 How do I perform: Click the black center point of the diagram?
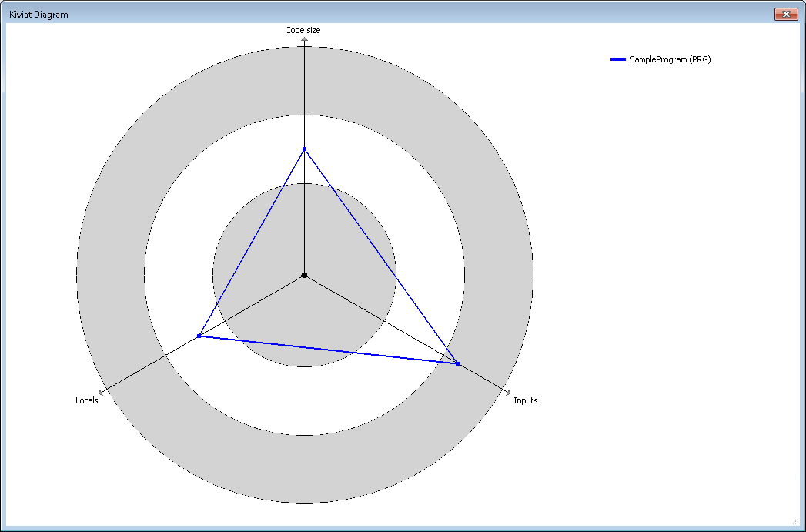(x=304, y=276)
